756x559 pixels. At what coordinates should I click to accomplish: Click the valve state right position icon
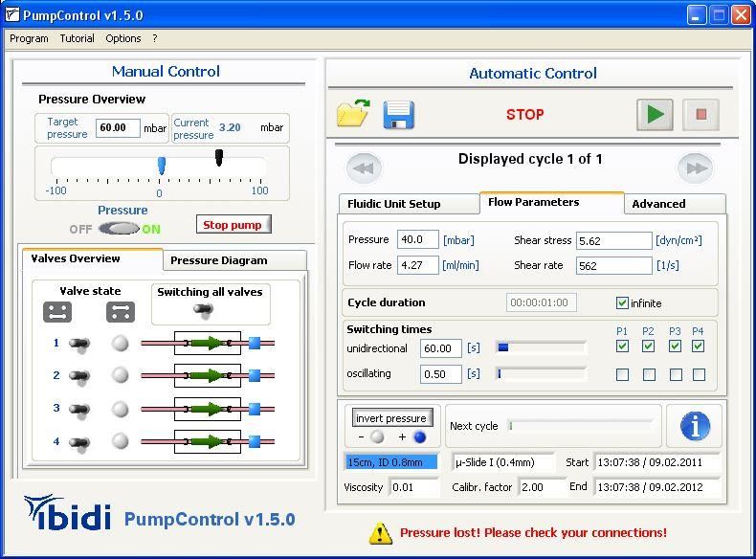pos(121,312)
